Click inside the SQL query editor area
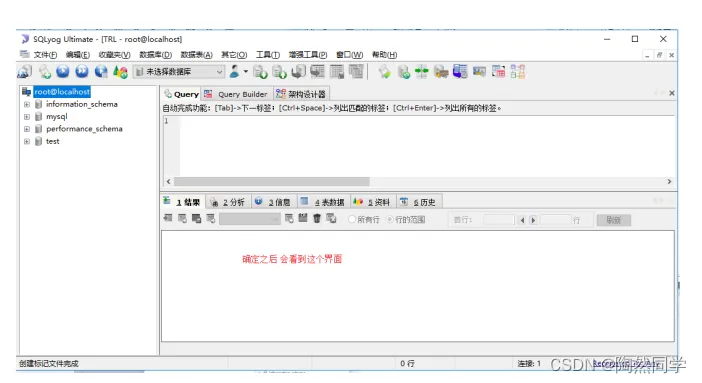This screenshot has height=383, width=702. pyautogui.click(x=428, y=146)
